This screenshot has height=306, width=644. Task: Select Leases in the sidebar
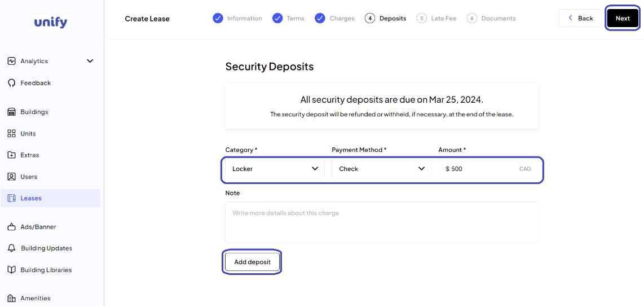pyautogui.click(x=51, y=198)
